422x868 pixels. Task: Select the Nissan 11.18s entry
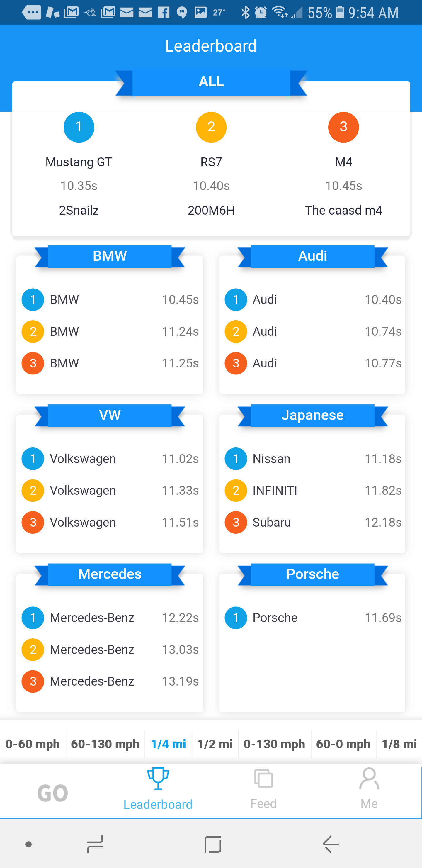(312, 459)
